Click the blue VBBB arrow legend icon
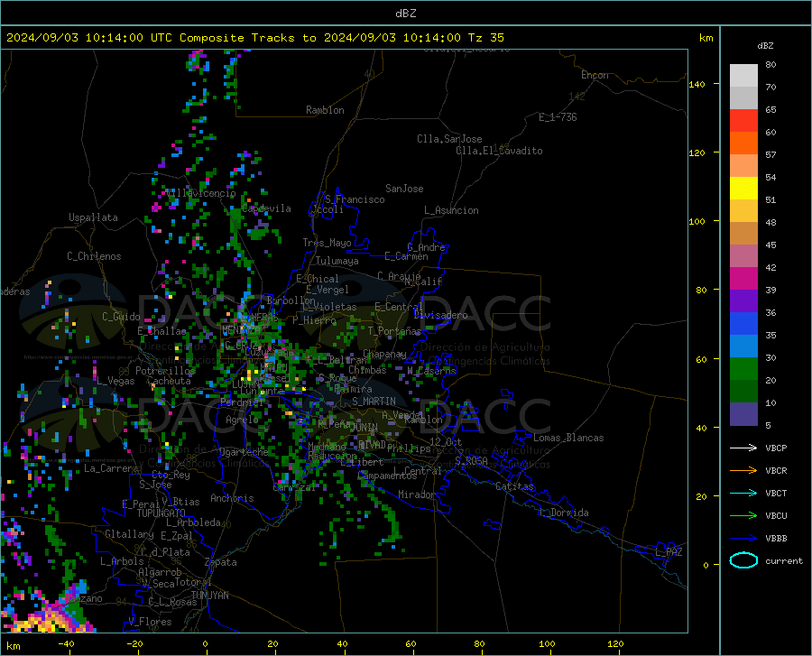The width and height of the screenshot is (812, 656). [x=743, y=538]
